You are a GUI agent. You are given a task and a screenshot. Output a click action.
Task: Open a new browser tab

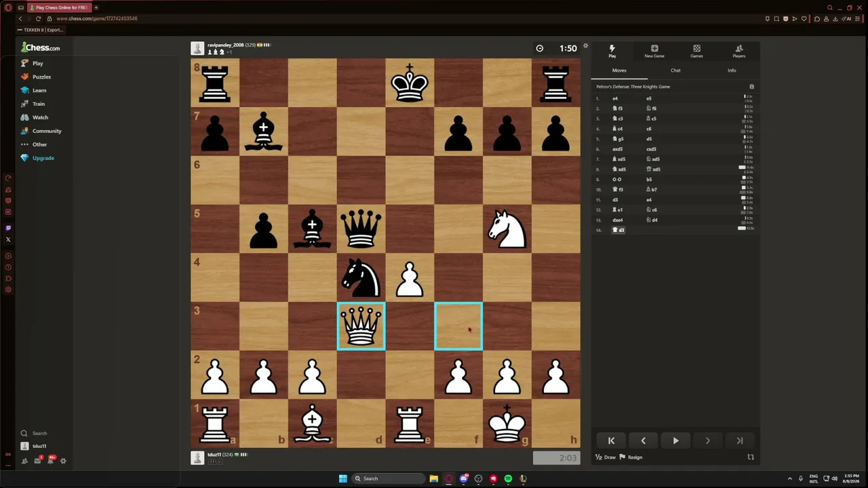96,7
